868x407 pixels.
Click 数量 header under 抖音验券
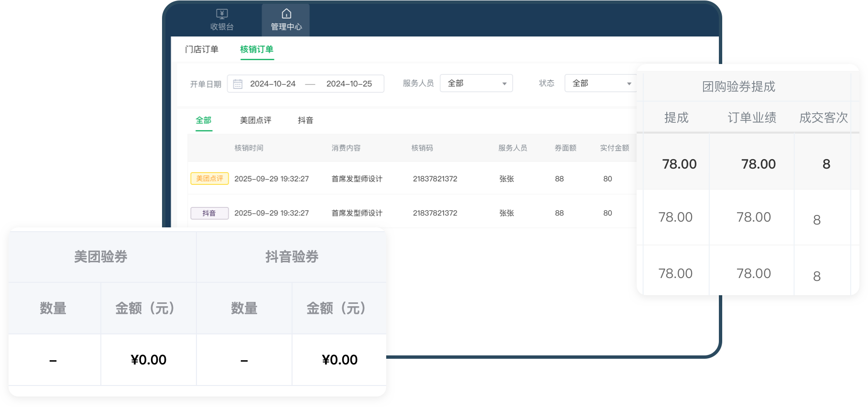pyautogui.click(x=244, y=308)
